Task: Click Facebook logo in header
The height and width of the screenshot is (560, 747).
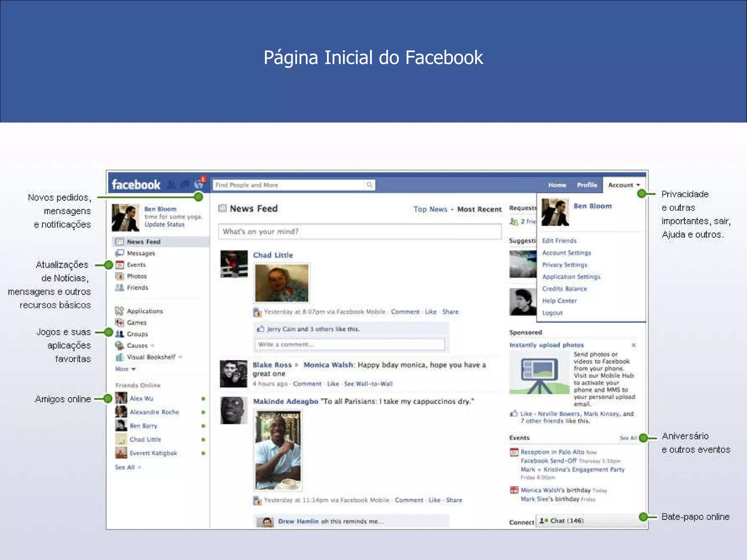Action: point(136,185)
